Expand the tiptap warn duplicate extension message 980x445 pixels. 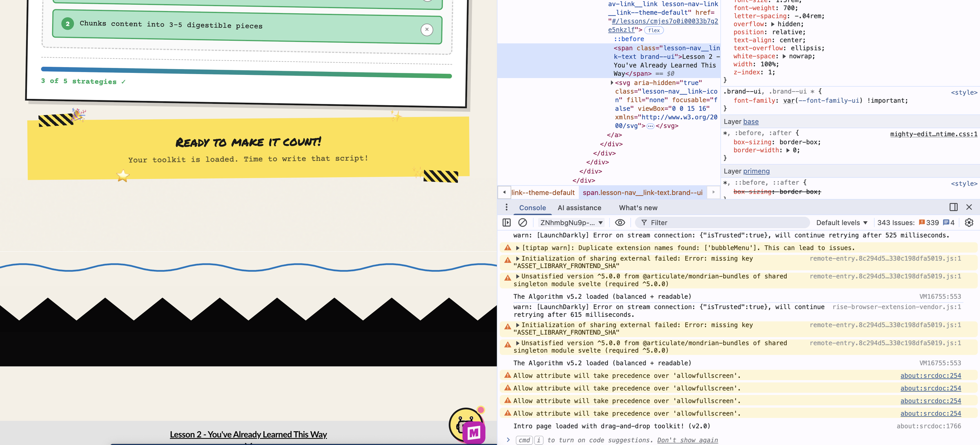(518, 248)
